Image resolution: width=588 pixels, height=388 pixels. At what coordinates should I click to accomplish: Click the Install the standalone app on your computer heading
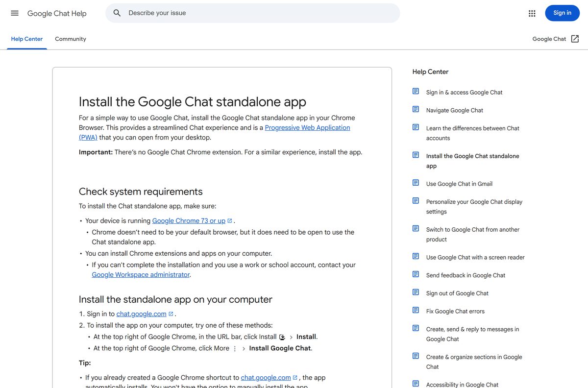pos(175,299)
